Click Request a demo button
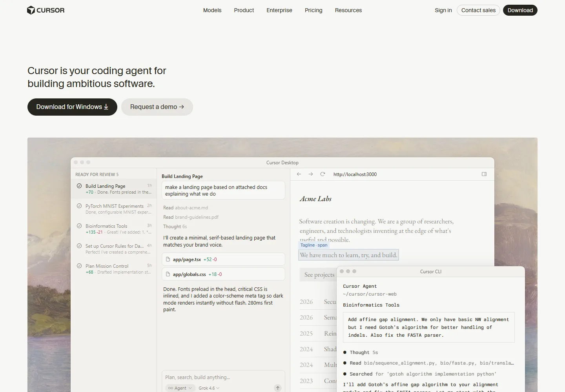Screen dimensions: 565x392 coord(157,107)
